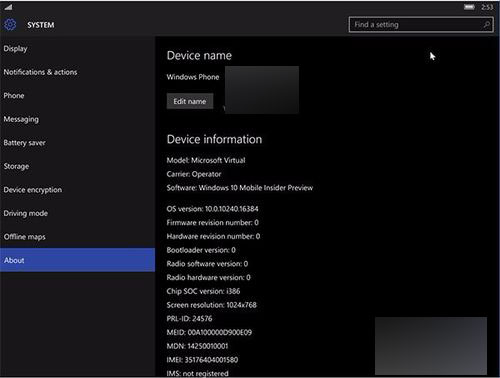
Task: Click the OS version text line
Action: 212,209
